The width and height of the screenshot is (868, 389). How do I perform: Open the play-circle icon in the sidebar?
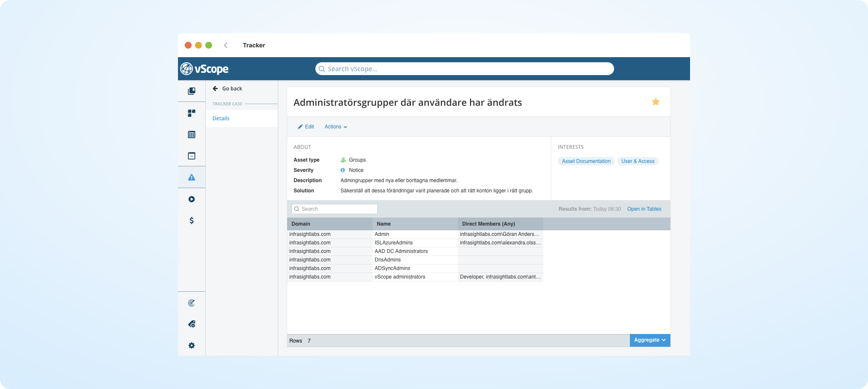click(192, 199)
